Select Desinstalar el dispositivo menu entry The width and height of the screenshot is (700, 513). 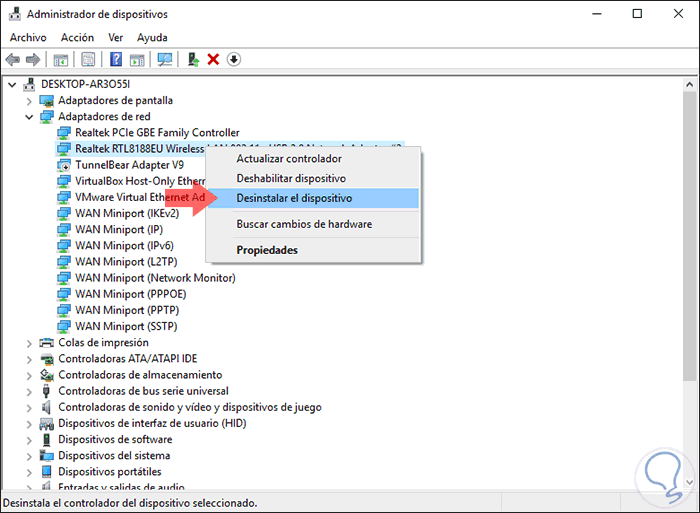[312, 198]
